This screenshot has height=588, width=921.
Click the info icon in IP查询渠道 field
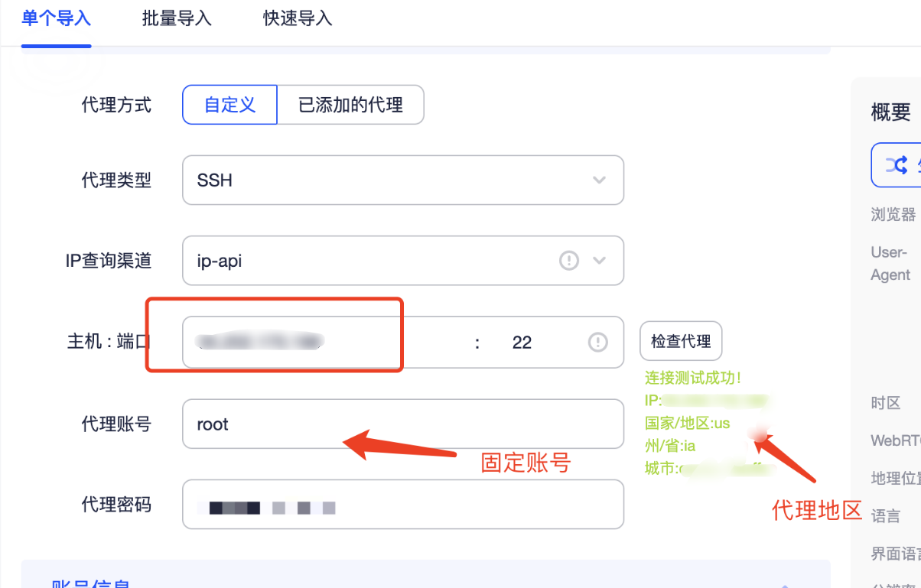pyautogui.click(x=569, y=261)
